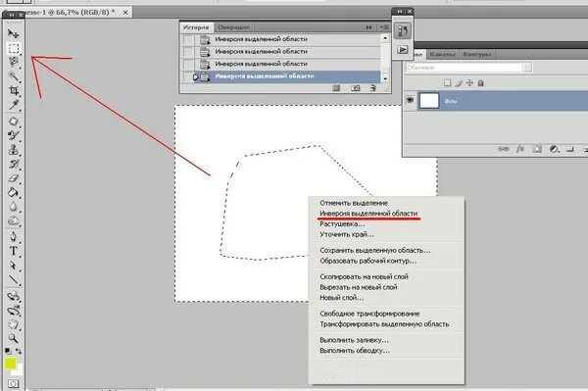Create new document from current history state
588x391 pixels.
(336, 88)
